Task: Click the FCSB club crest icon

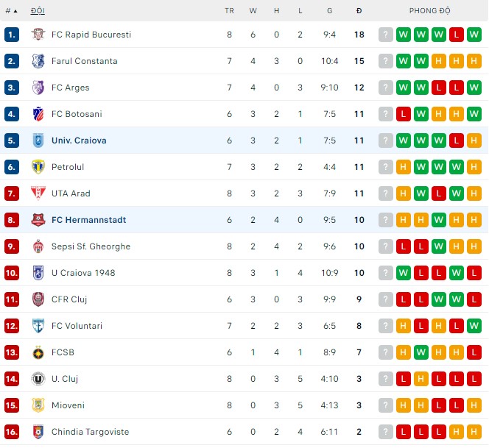Action: click(38, 352)
